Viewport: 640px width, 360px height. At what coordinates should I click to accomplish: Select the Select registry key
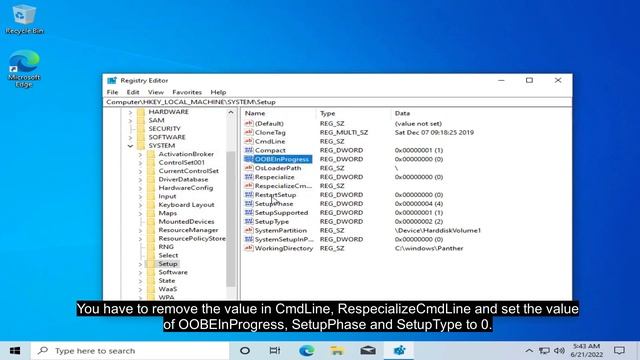click(x=168, y=256)
